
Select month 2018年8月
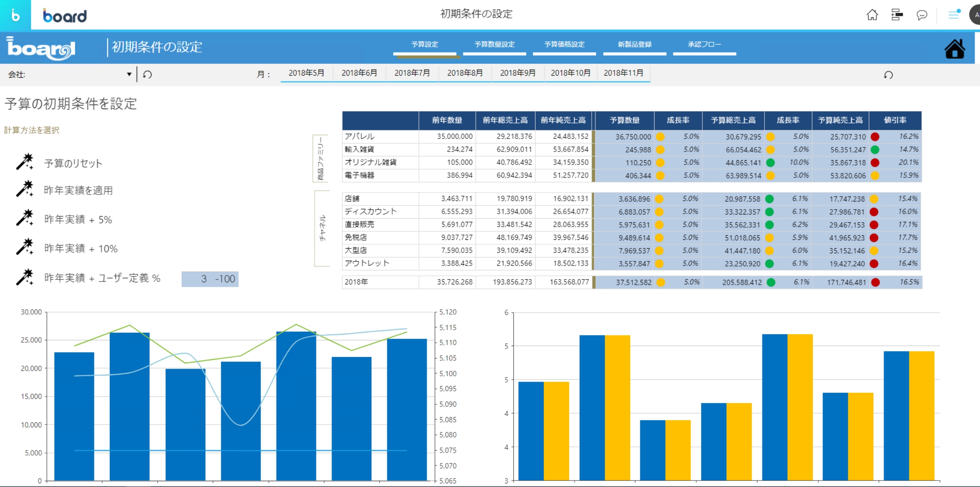465,73
